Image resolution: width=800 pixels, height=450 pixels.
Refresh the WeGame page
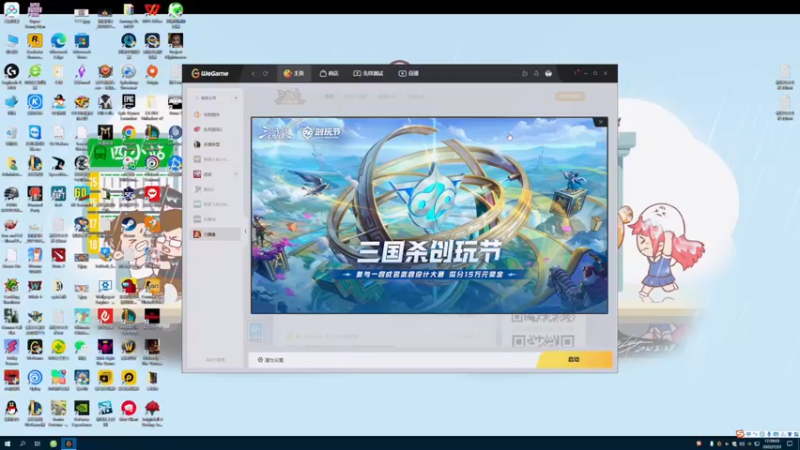[265, 73]
